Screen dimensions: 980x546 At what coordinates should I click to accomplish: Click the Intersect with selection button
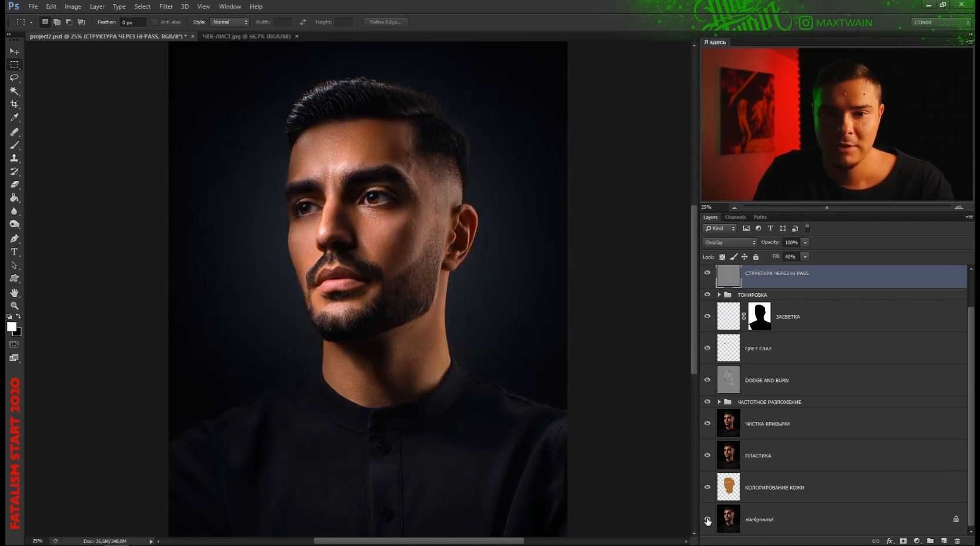(x=82, y=22)
